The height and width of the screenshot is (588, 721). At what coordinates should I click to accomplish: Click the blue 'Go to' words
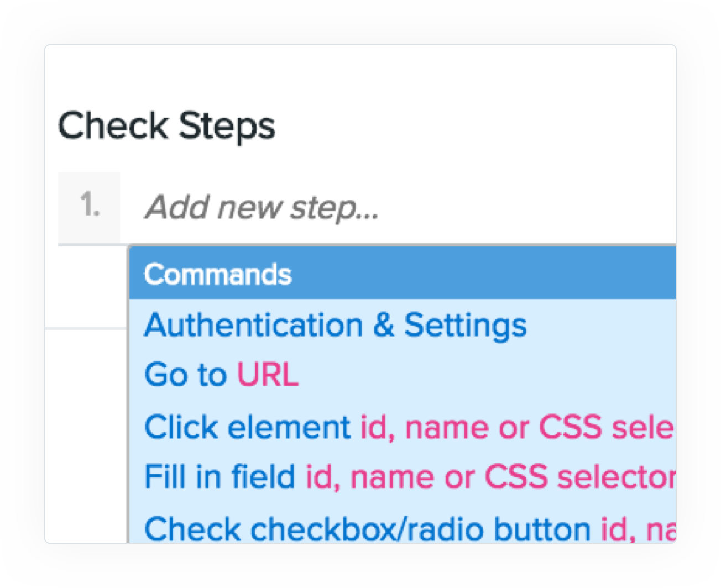coord(185,375)
